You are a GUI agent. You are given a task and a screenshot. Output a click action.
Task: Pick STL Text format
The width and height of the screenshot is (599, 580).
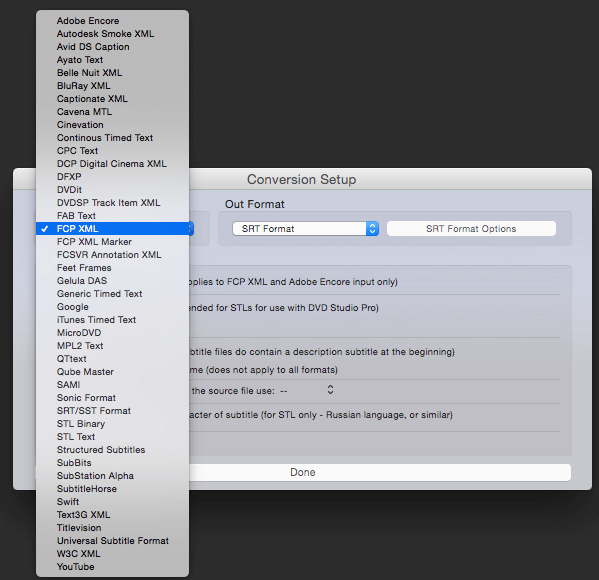pos(112,436)
